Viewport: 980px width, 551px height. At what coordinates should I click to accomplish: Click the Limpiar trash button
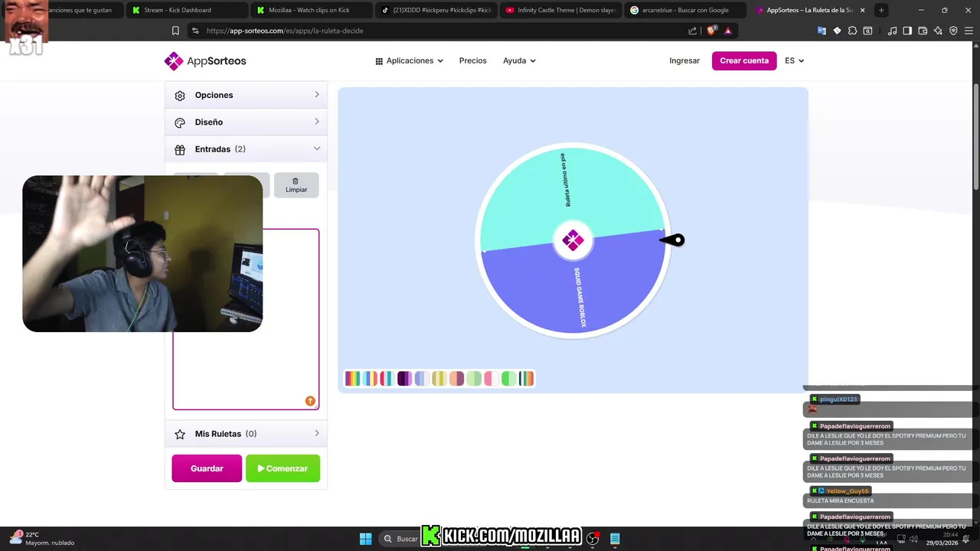point(296,185)
